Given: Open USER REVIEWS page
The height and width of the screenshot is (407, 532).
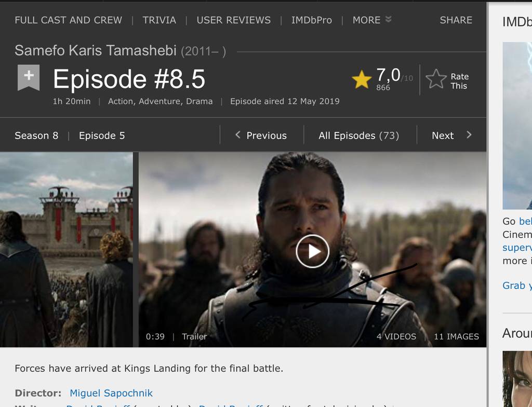Looking at the screenshot, I should 233,20.
